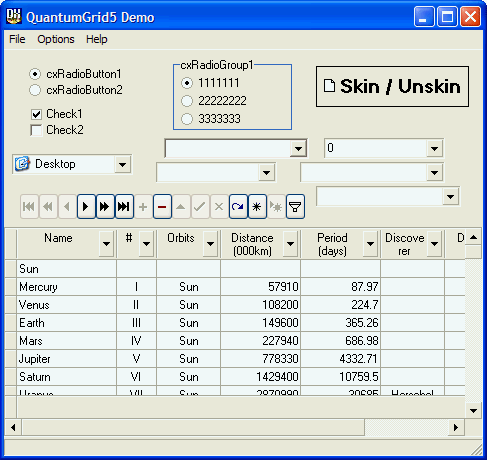Click prior page navigator button

(x=48, y=207)
